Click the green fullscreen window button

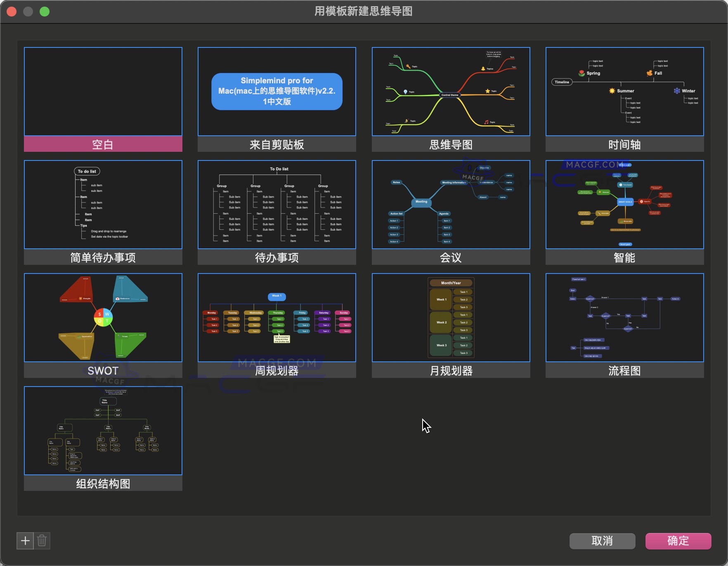45,11
